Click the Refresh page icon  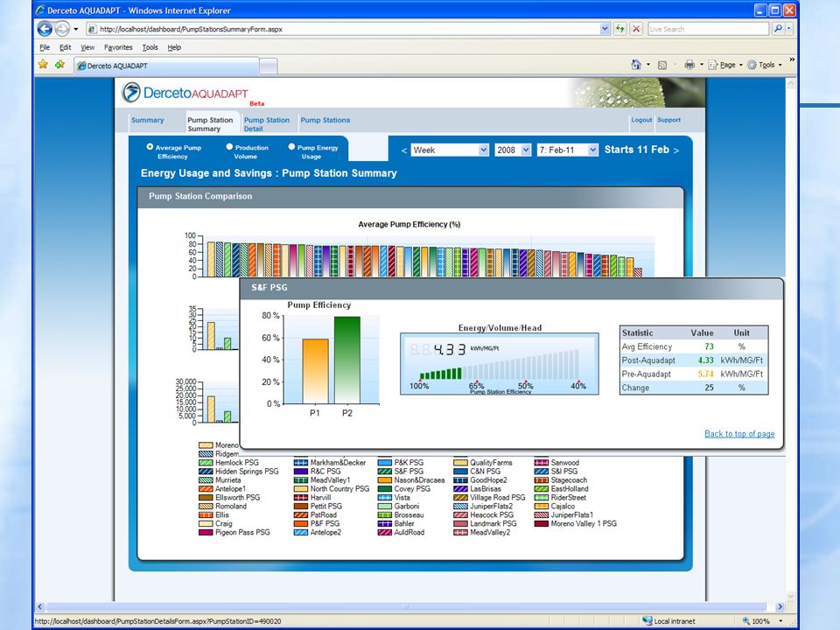click(x=619, y=29)
